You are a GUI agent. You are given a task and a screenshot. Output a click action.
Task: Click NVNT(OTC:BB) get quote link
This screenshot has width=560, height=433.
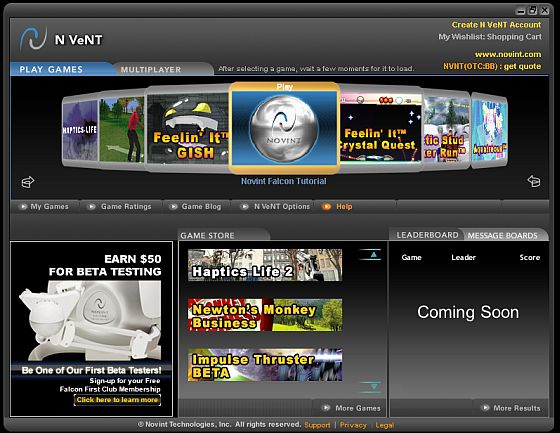click(x=492, y=66)
